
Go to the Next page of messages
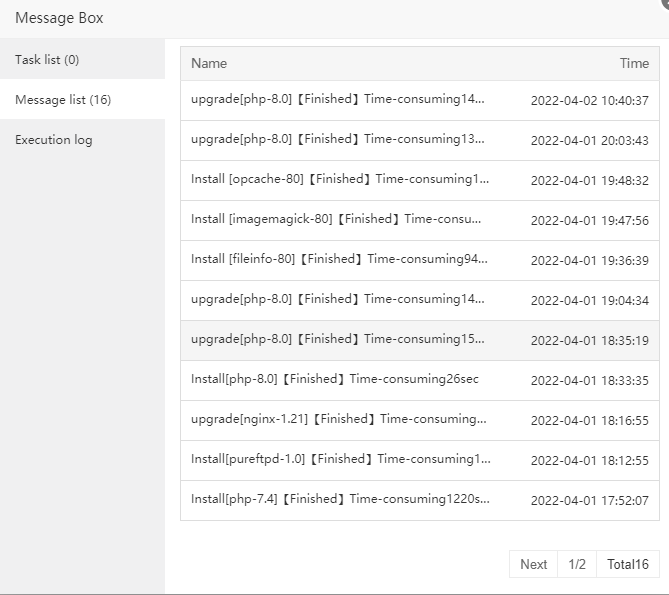click(533, 564)
